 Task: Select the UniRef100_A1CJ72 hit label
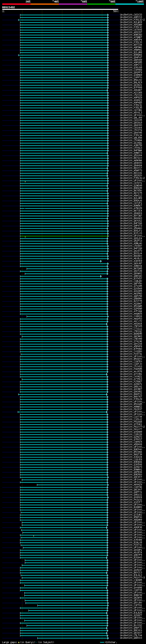point(131,321)
